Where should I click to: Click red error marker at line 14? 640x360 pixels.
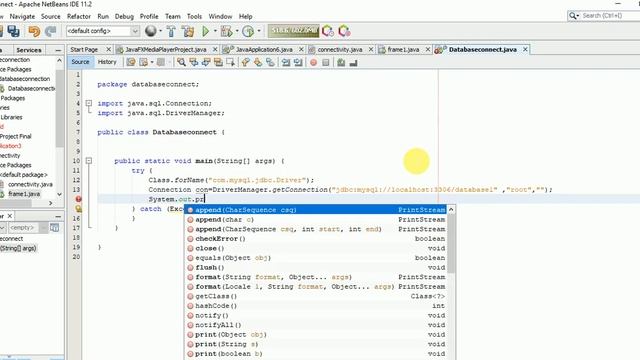[78, 199]
